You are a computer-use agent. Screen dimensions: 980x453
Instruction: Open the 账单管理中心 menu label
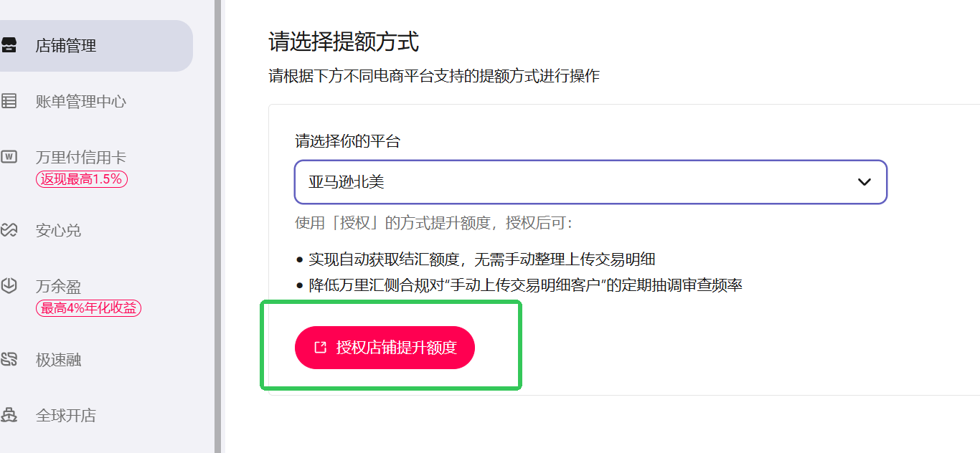81,102
